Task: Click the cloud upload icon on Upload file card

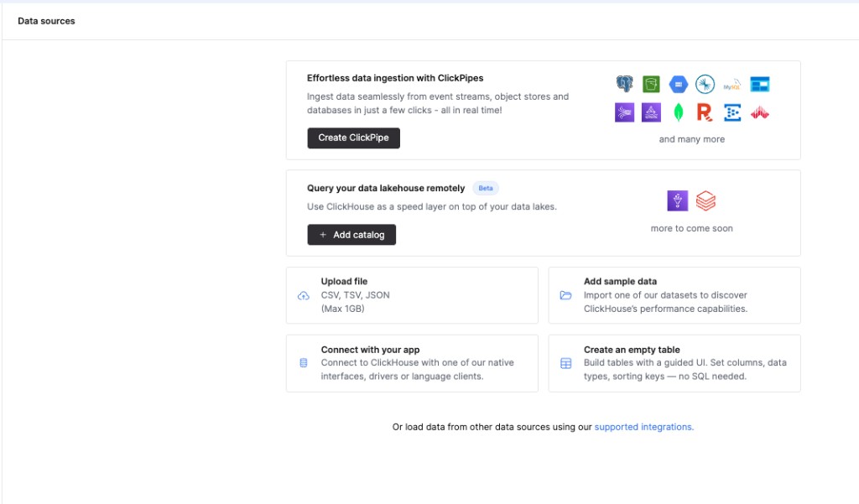Action: point(303,295)
